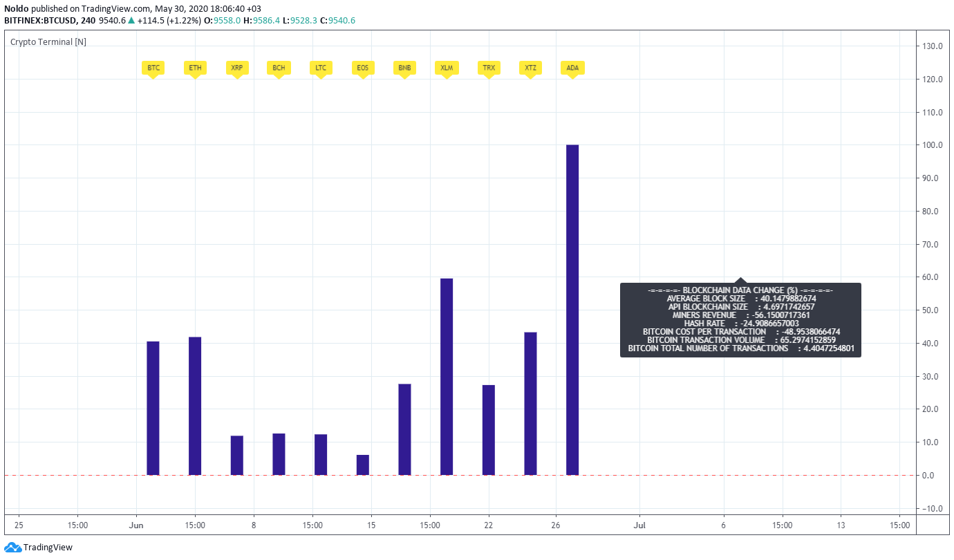The width and height of the screenshot is (954, 560).
Task: Click the AVERAGE BLOCK SIZE line
Action: click(740, 299)
